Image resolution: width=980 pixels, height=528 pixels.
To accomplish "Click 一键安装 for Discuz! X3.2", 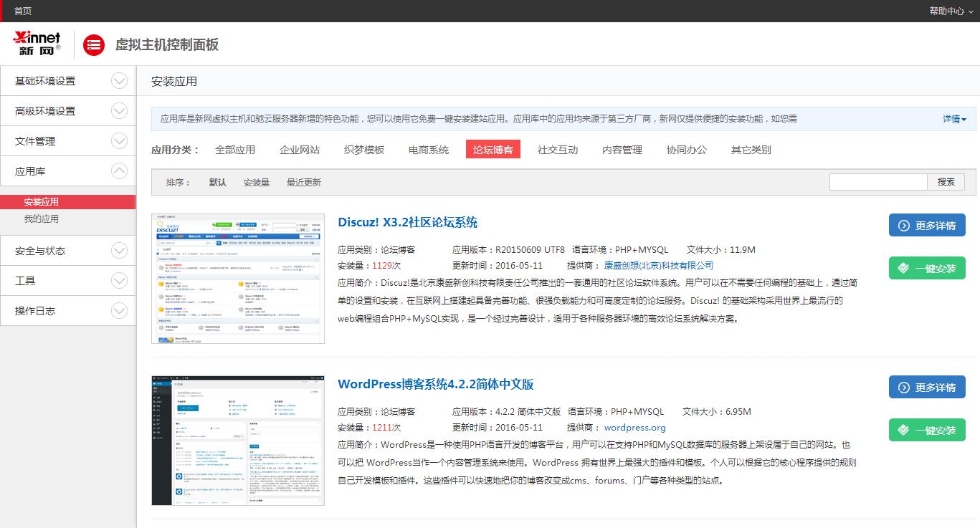I will coord(927,267).
